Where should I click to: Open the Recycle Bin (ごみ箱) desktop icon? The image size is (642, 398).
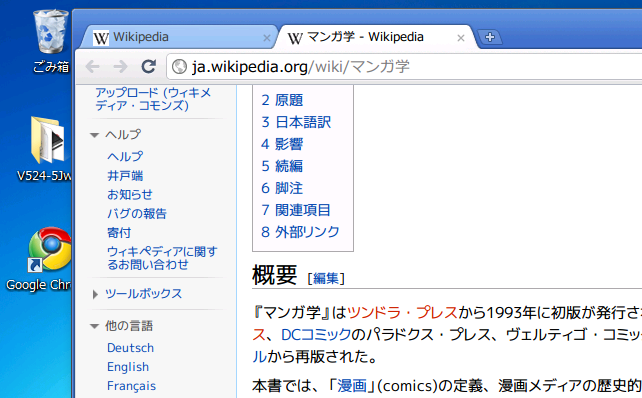click(50, 41)
